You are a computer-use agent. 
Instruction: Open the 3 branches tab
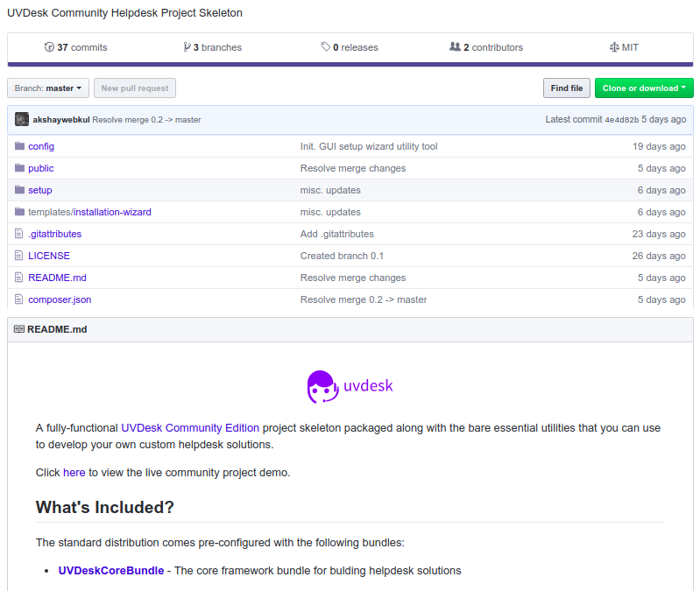click(213, 47)
